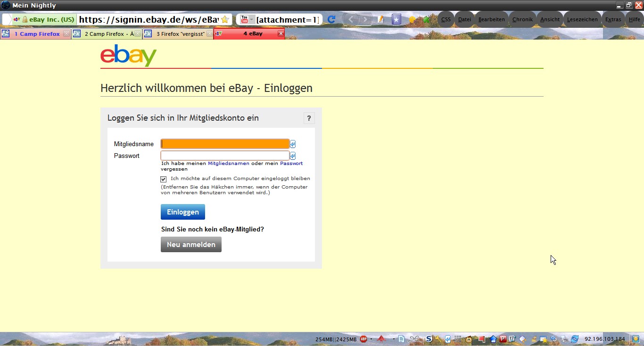The width and height of the screenshot is (644, 346).
Task: Switch to the '3 Firefox "vergisst"' tab
Action: [178, 34]
